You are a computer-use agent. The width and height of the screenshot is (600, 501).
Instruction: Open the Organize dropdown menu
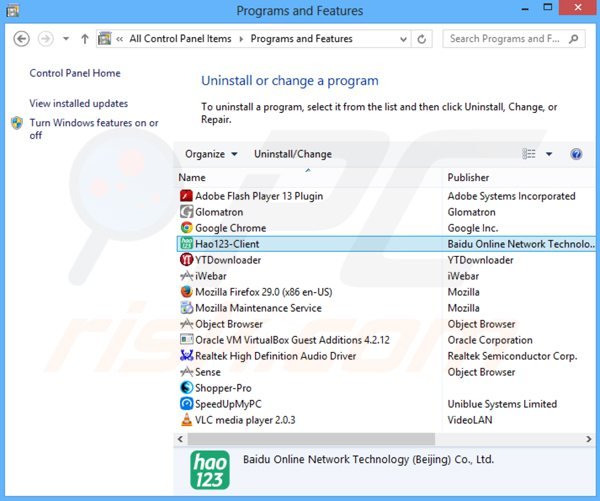211,154
